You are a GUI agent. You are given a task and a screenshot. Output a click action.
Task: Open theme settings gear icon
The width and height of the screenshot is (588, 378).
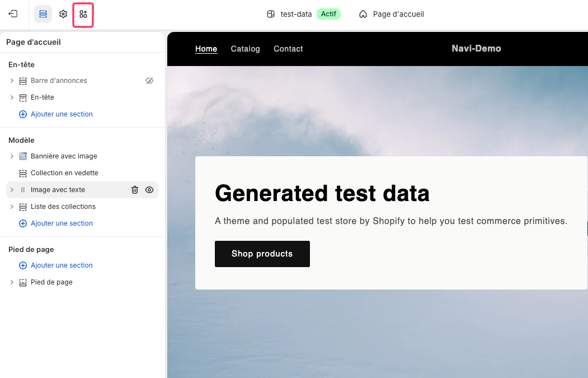[x=63, y=14]
